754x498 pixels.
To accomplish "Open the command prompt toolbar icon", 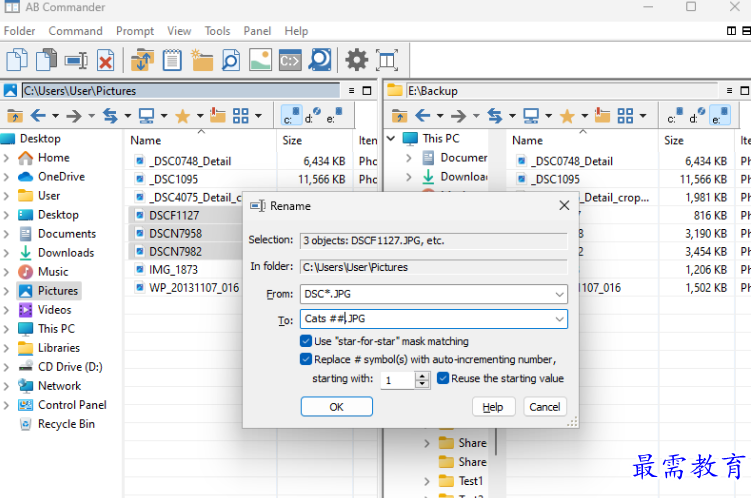I will (290, 60).
